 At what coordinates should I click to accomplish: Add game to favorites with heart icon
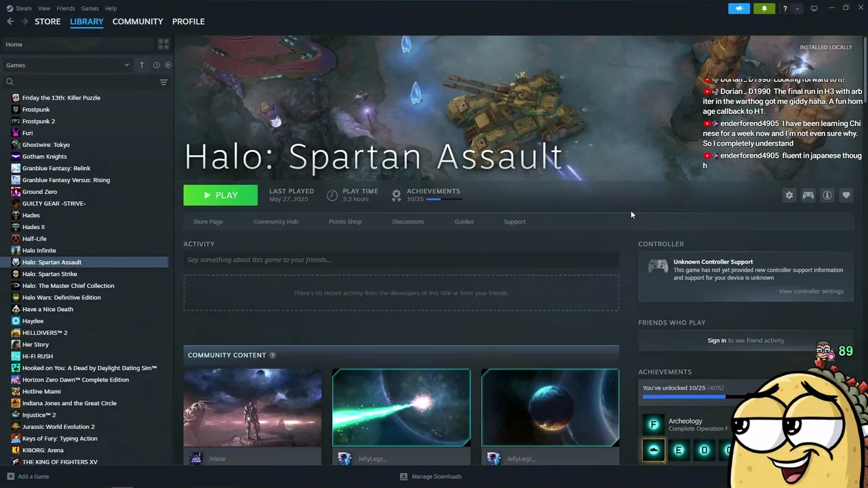click(x=846, y=195)
